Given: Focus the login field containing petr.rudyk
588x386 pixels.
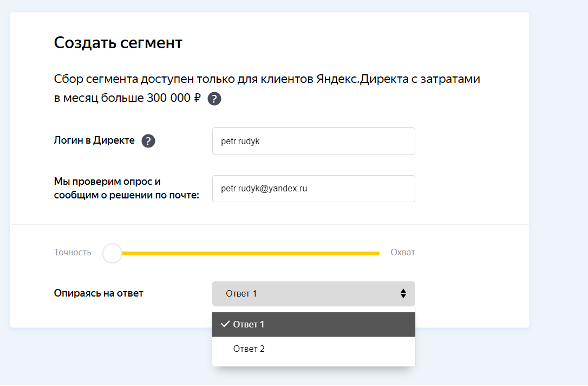Looking at the screenshot, I should (313, 141).
